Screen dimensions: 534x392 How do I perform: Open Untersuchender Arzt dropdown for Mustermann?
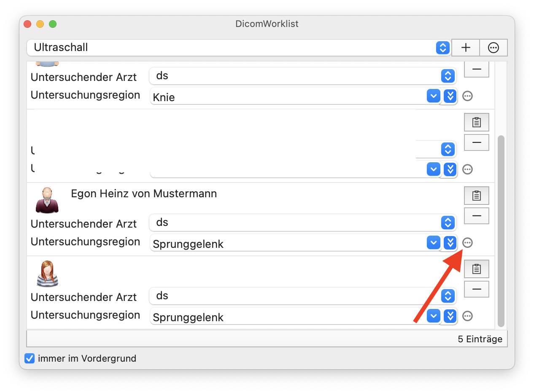click(302, 223)
